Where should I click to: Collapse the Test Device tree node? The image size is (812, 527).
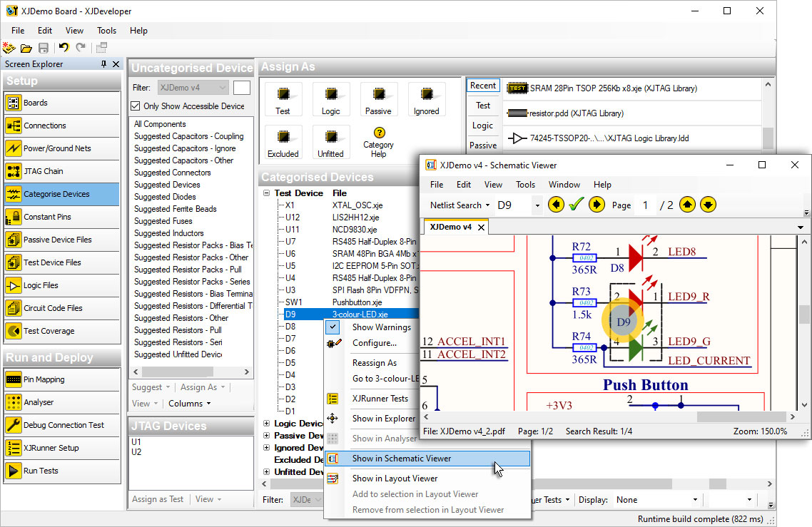[x=266, y=193]
